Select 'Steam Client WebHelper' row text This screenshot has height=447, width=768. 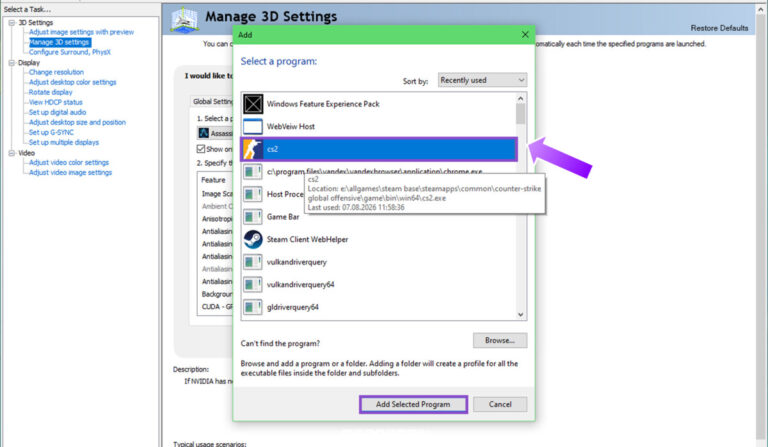(307, 239)
